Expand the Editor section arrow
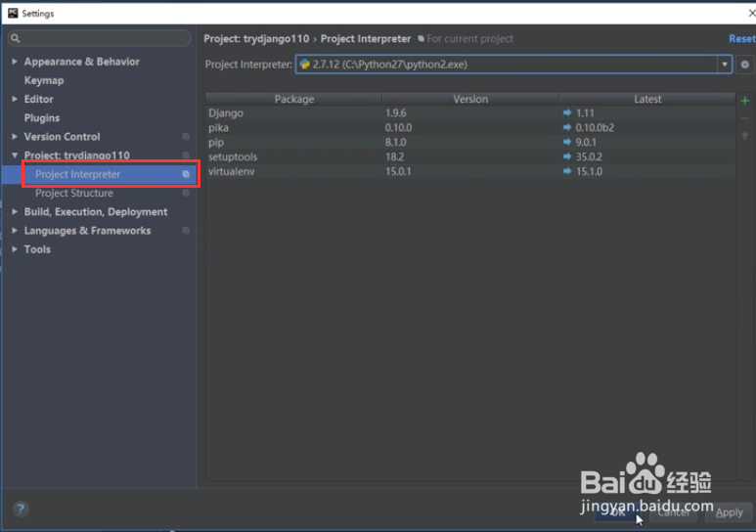This screenshot has height=532, width=756. click(x=15, y=99)
